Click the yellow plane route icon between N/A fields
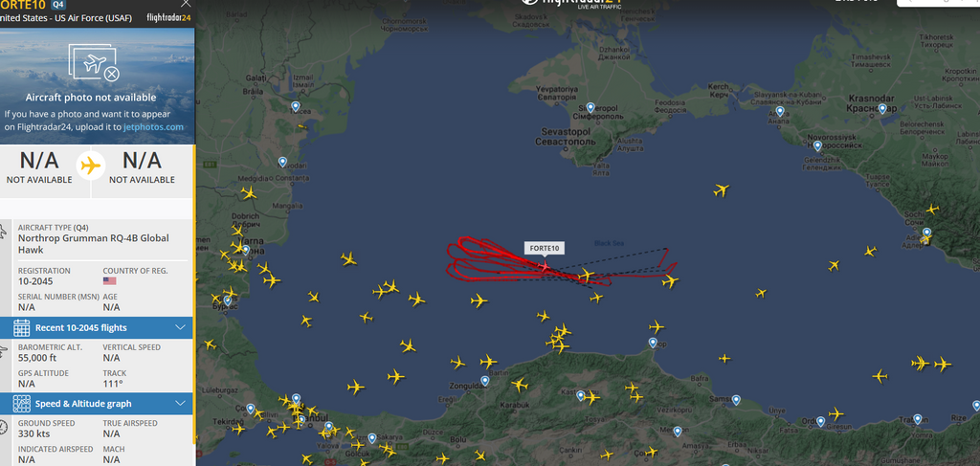 [91, 166]
